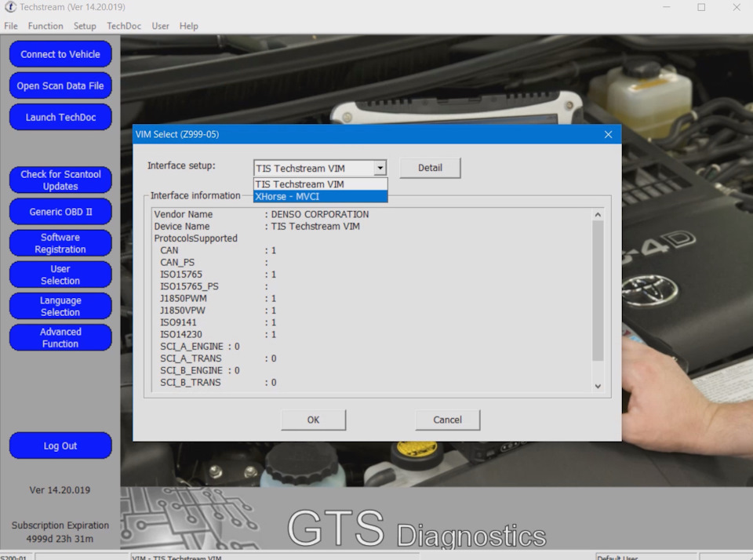Open the Function menu
The height and width of the screenshot is (560, 753).
pos(45,26)
